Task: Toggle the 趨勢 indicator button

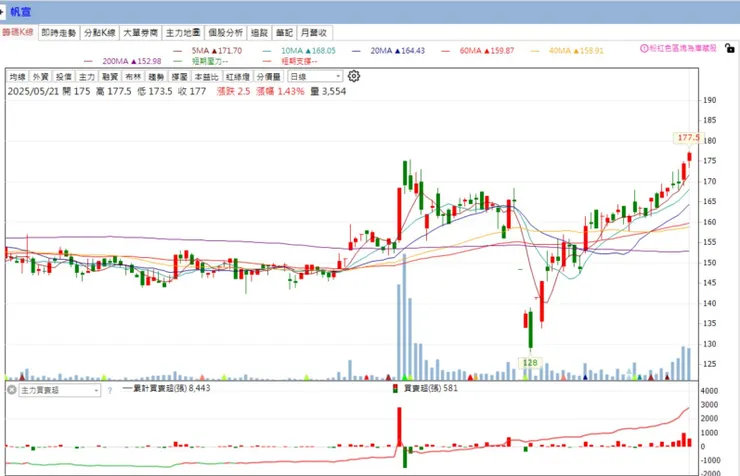Action: [x=156, y=76]
